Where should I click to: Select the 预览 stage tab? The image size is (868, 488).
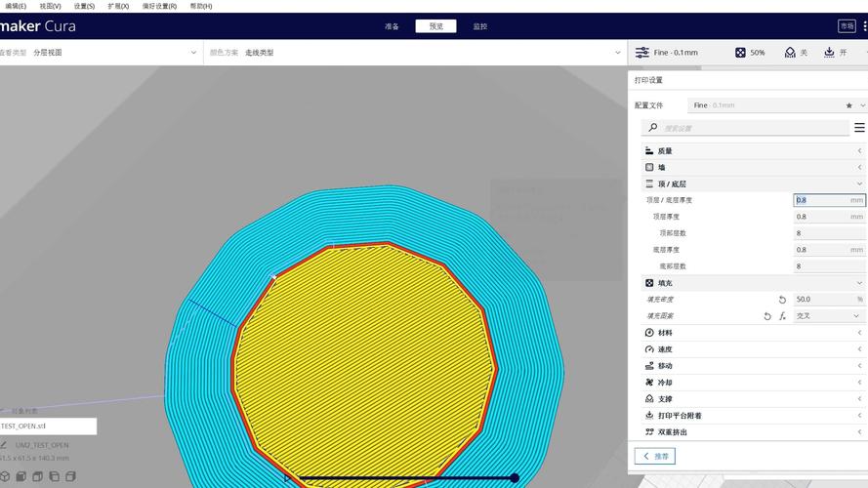(x=435, y=26)
